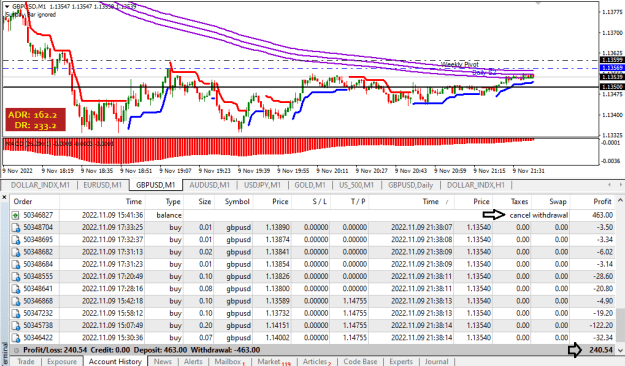Open the Articles terminal tab
This screenshot has height=366, width=625.
(316, 361)
